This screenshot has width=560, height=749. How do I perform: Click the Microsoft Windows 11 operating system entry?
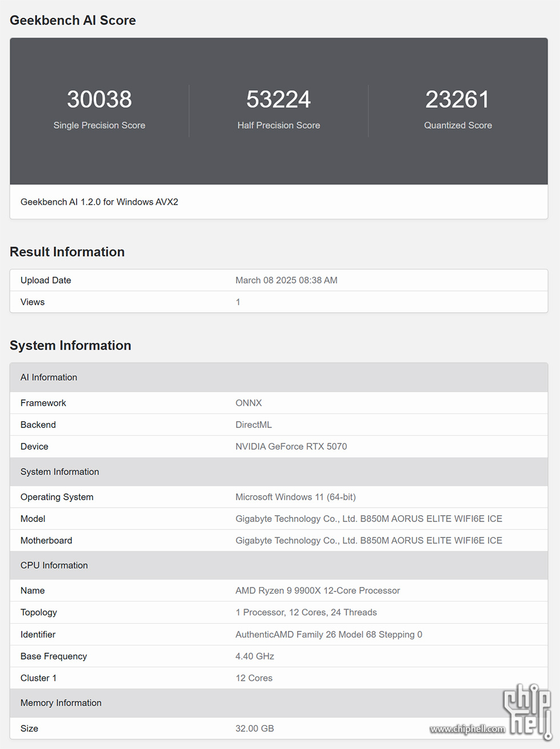click(295, 497)
